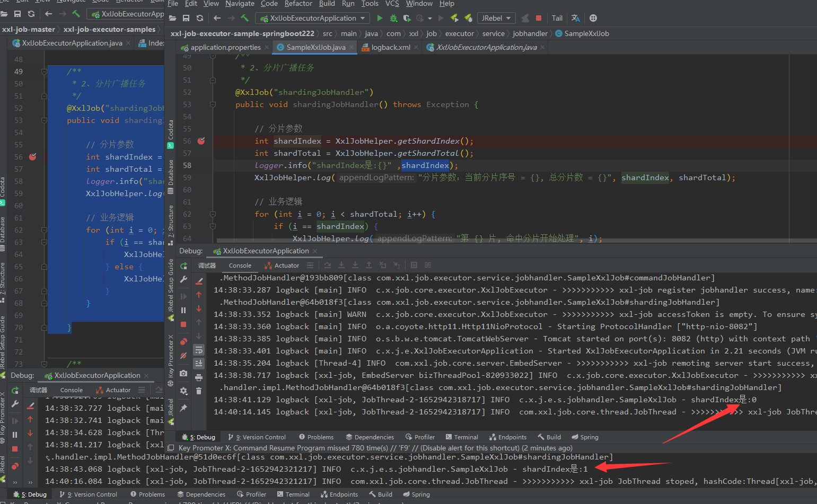The image size is (817, 504).
Task: Click the Open folder icon in the front window toolbar
Action: [172, 18]
